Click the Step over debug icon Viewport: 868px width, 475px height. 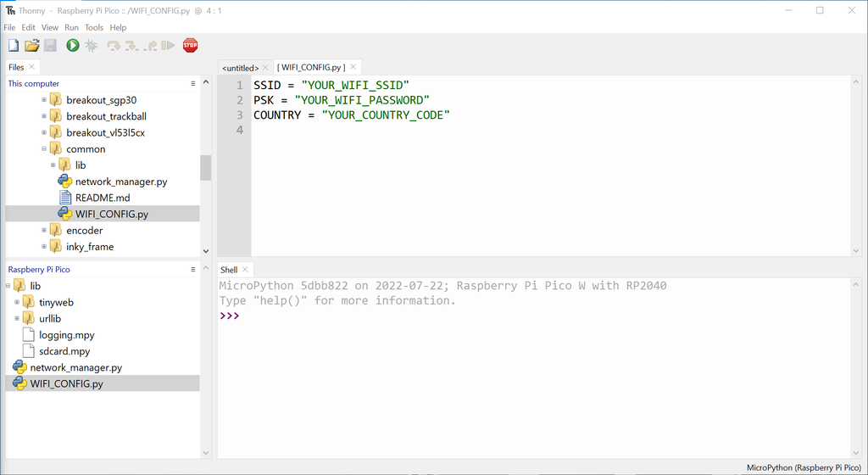pyautogui.click(x=114, y=46)
